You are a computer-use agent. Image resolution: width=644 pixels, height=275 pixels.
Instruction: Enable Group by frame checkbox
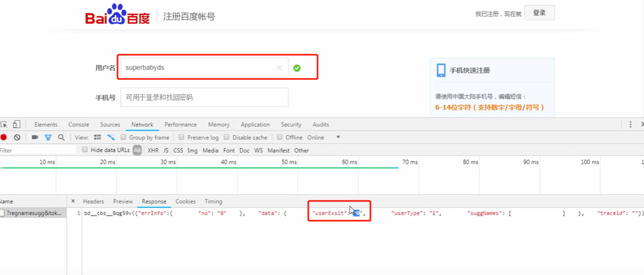click(123, 137)
